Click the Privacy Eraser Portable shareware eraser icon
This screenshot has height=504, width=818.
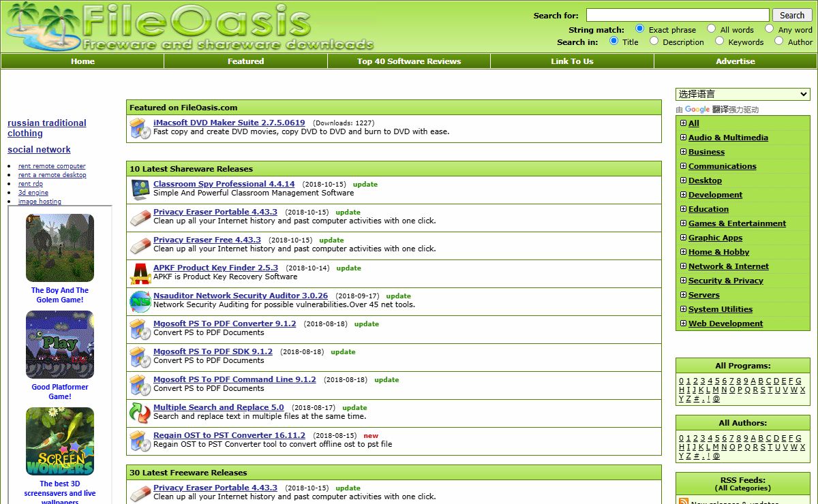140,217
